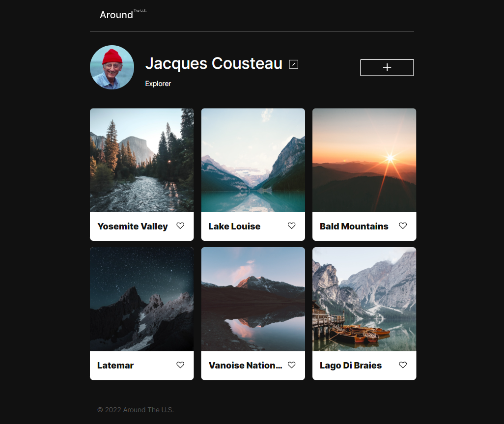
Task: Toggle the heart on Latemar card
Action: (x=180, y=365)
